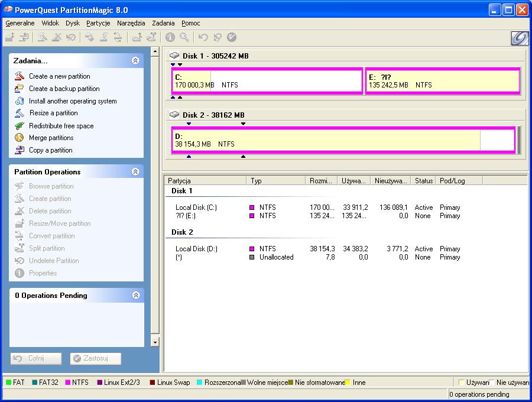Click the NTFS magenta legend swatch
This screenshot has width=532, height=402.
tap(67, 382)
